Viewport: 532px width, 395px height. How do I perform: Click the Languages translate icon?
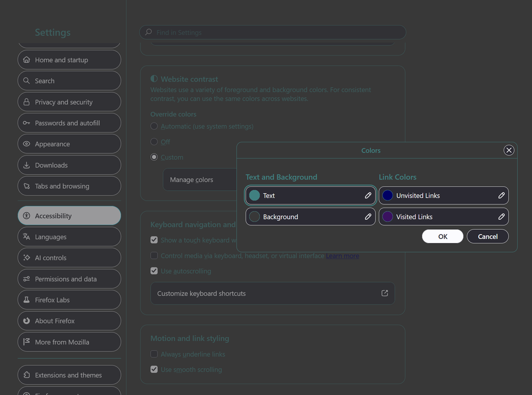[x=27, y=237]
